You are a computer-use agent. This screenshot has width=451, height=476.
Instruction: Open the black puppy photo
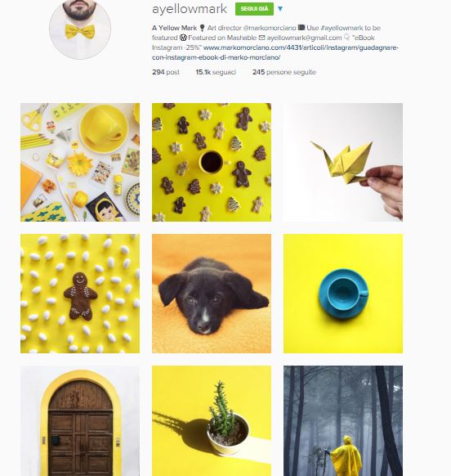[x=212, y=294]
